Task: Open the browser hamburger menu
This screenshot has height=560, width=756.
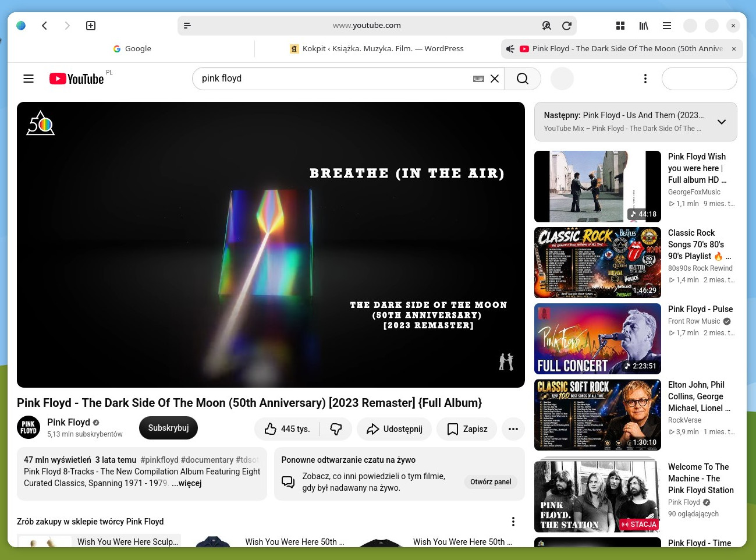Action: [667, 26]
